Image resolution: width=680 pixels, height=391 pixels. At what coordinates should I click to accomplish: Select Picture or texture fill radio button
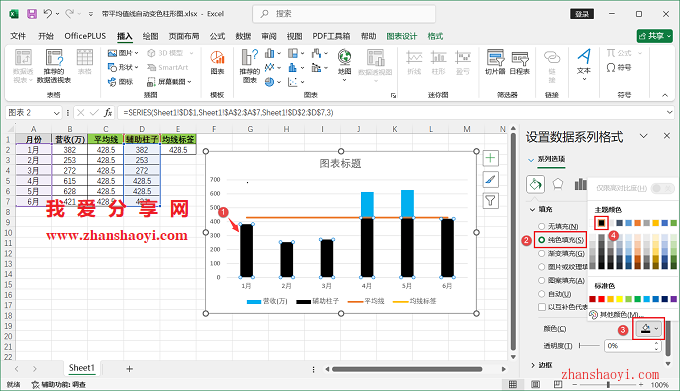[541, 267]
